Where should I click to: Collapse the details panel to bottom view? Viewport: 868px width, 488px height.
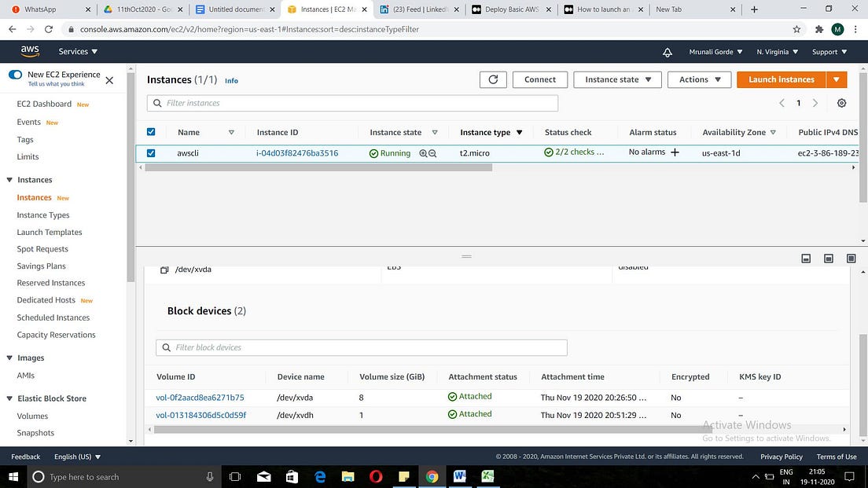click(x=806, y=259)
